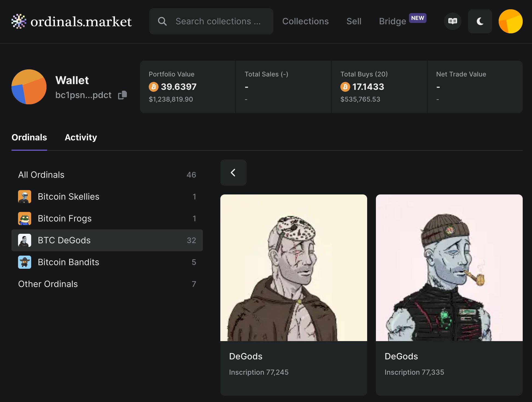The height and width of the screenshot is (402, 532).
Task: Open the docs book icon
Action: click(x=452, y=21)
